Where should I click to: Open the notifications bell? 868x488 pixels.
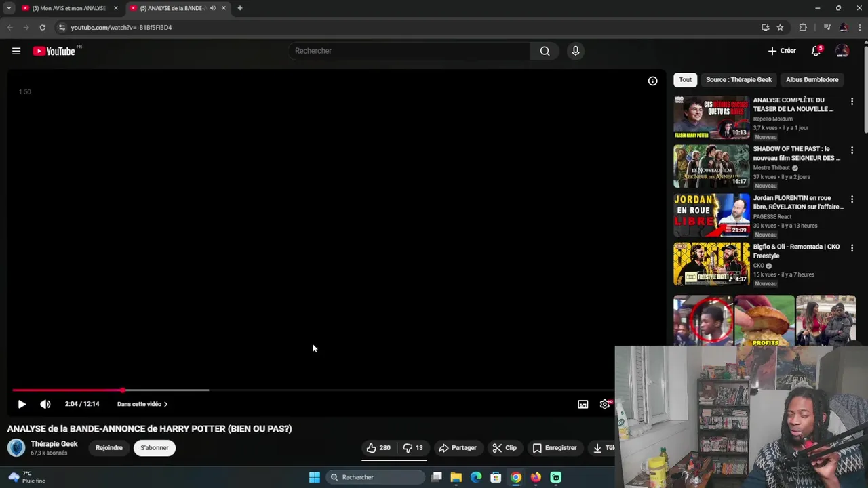[816, 51]
